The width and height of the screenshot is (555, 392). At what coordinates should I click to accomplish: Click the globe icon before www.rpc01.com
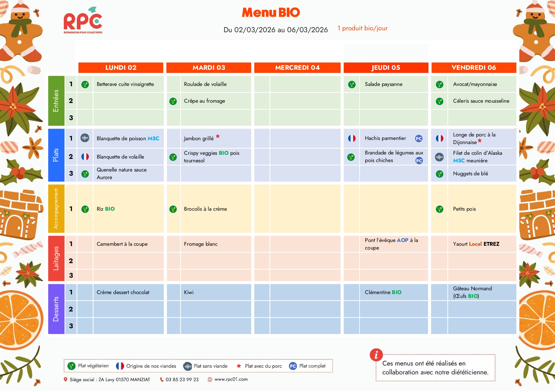pyautogui.click(x=210, y=379)
